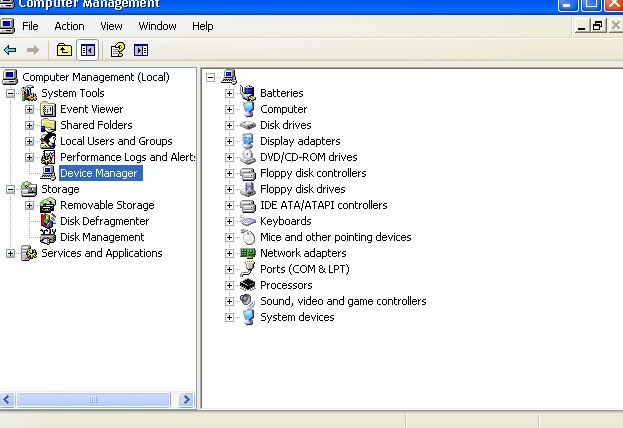The image size is (623, 428).
Task: Click the IDE ATA/ATAPI controllers icon
Action: tap(248, 205)
